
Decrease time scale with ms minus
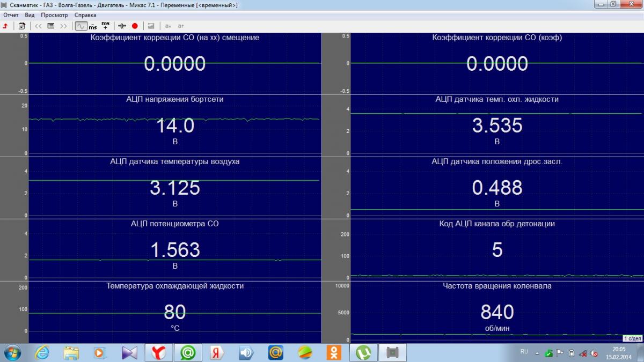(x=93, y=26)
